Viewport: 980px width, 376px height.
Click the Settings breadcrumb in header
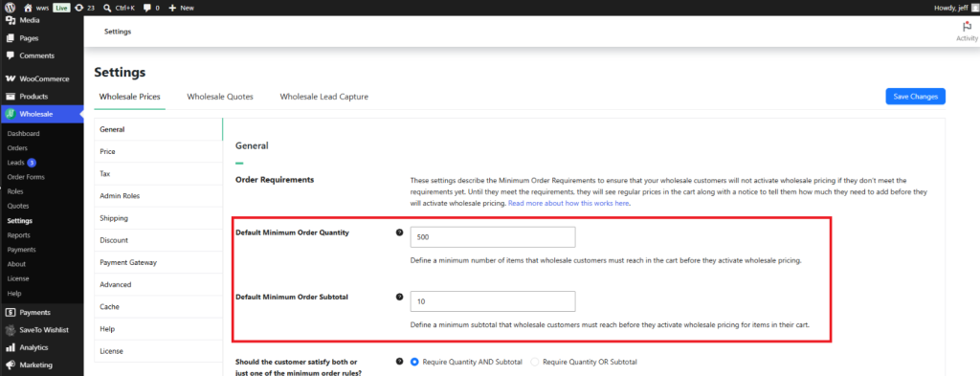118,32
